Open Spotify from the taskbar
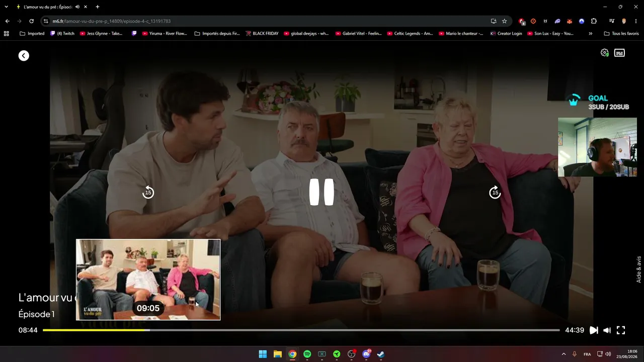 point(307,354)
